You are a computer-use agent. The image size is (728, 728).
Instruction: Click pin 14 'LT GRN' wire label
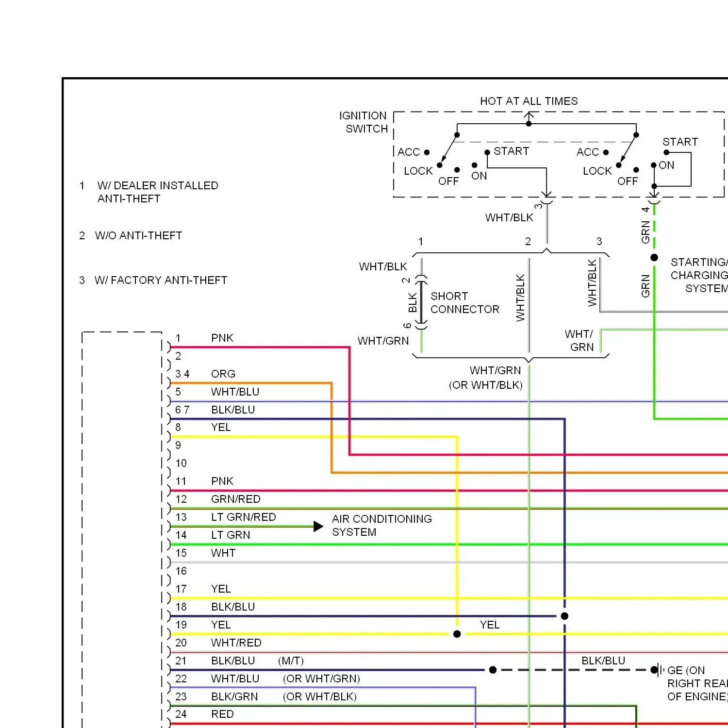pyautogui.click(x=231, y=535)
